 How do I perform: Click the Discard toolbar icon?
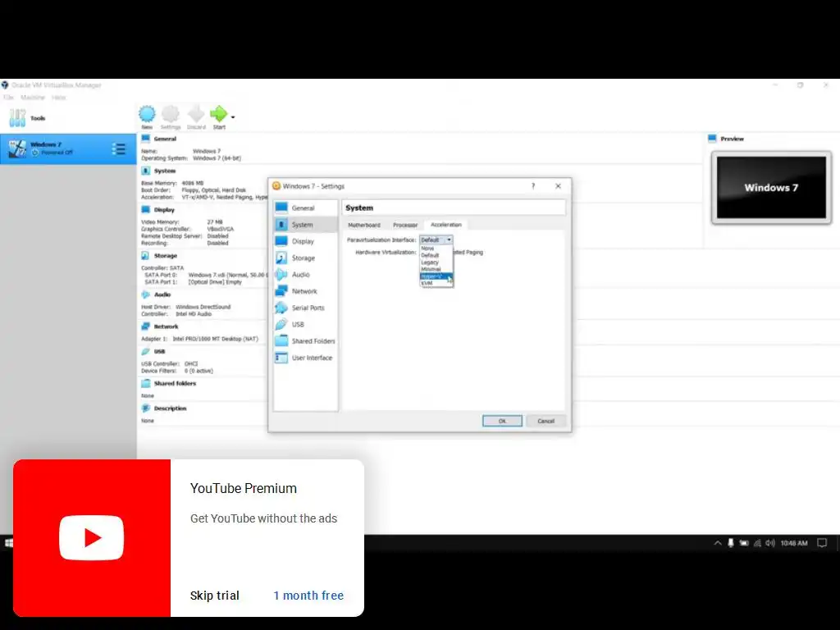coord(196,116)
